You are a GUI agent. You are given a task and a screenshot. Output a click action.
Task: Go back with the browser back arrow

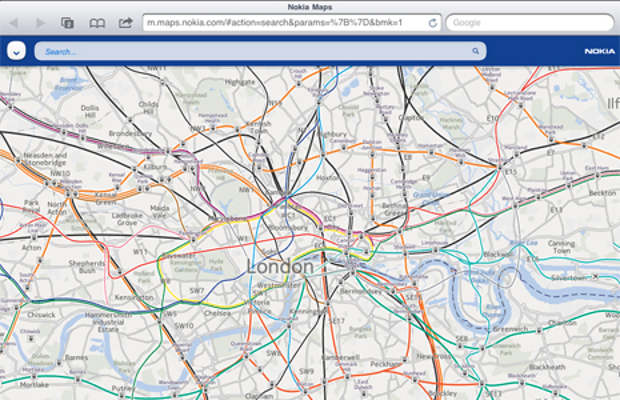(x=14, y=23)
